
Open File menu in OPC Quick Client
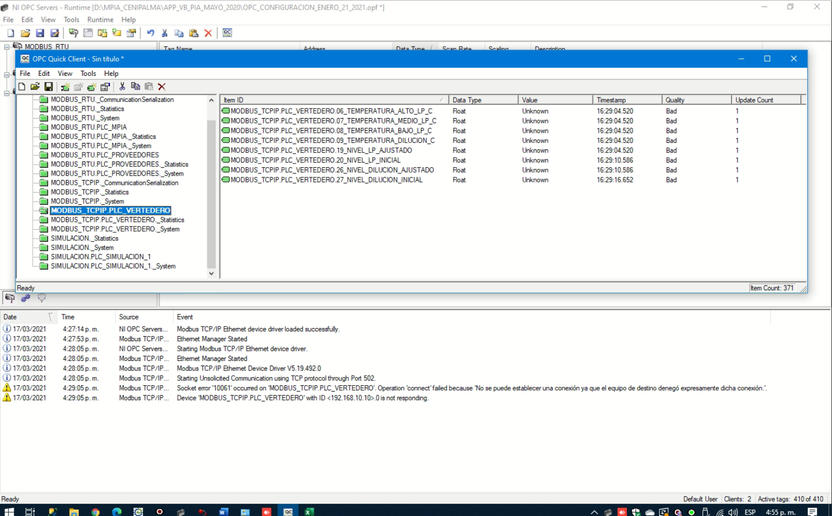coord(25,73)
